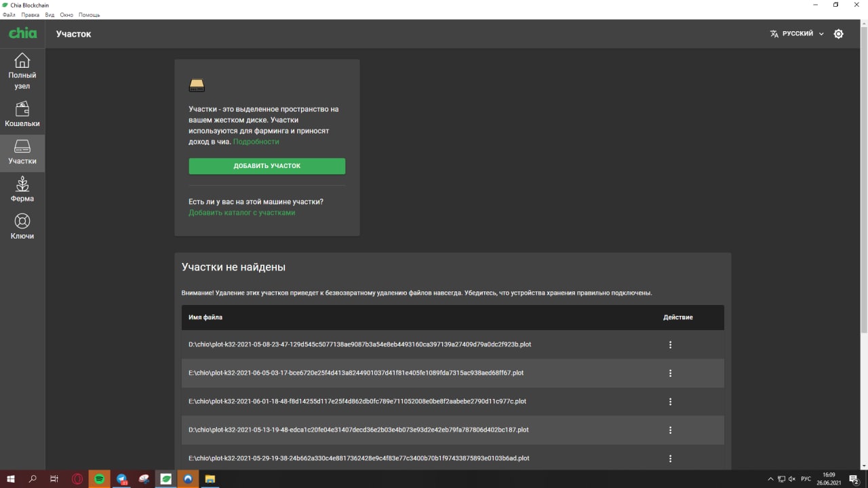The width and height of the screenshot is (868, 488).
Task: Click the Действие column header
Action: [x=678, y=317]
